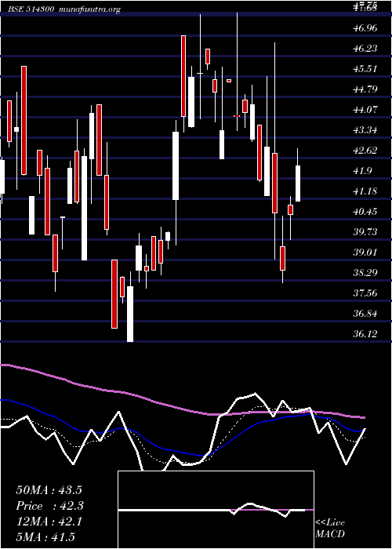The width and height of the screenshot is (392, 549).
Task: Click the BSE 514300 ticker label
Action: (31, 9)
